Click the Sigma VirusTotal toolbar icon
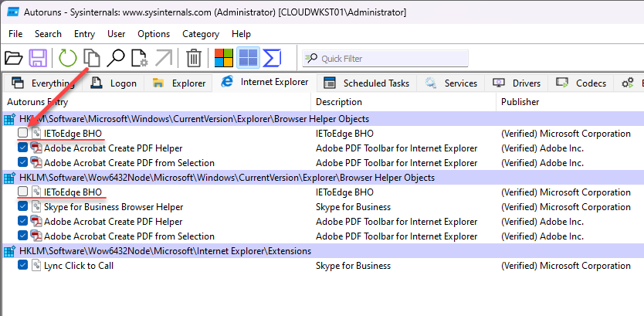Viewport: 644px width, 316px height. click(272, 58)
